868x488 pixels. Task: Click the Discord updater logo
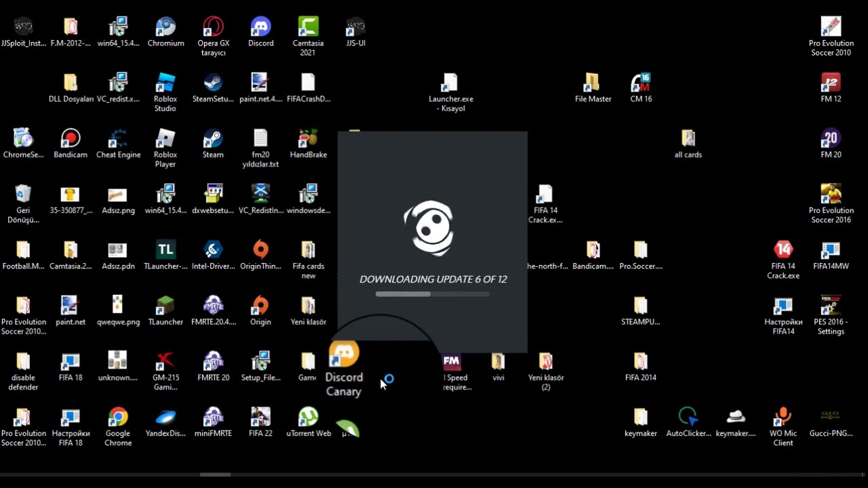[429, 227]
